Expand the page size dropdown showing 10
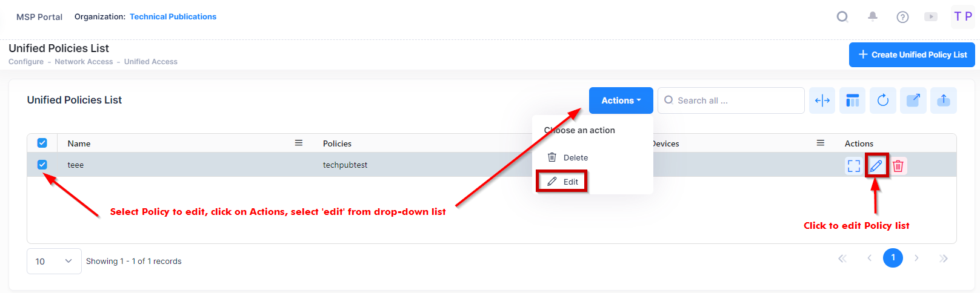Image resolution: width=980 pixels, height=293 pixels. [54, 261]
